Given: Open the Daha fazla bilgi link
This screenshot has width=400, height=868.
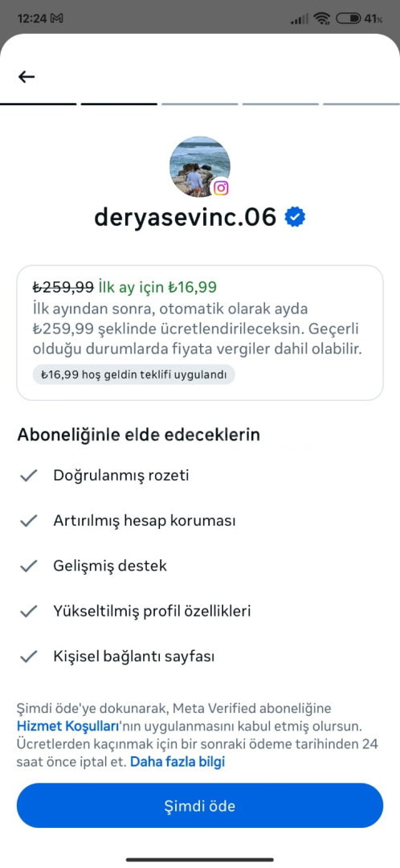Looking at the screenshot, I should [x=178, y=762].
